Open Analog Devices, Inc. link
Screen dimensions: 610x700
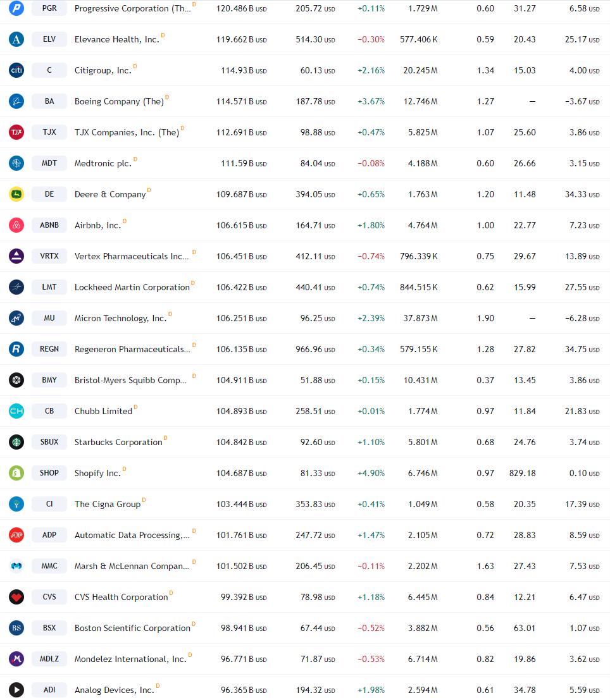point(114,690)
